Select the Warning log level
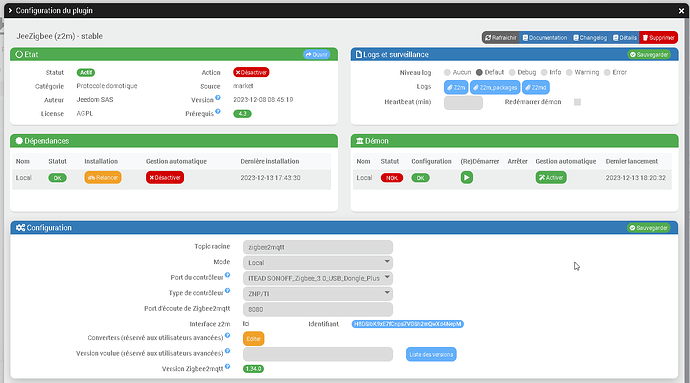Image resolution: width=690 pixels, height=383 pixels. [x=569, y=72]
